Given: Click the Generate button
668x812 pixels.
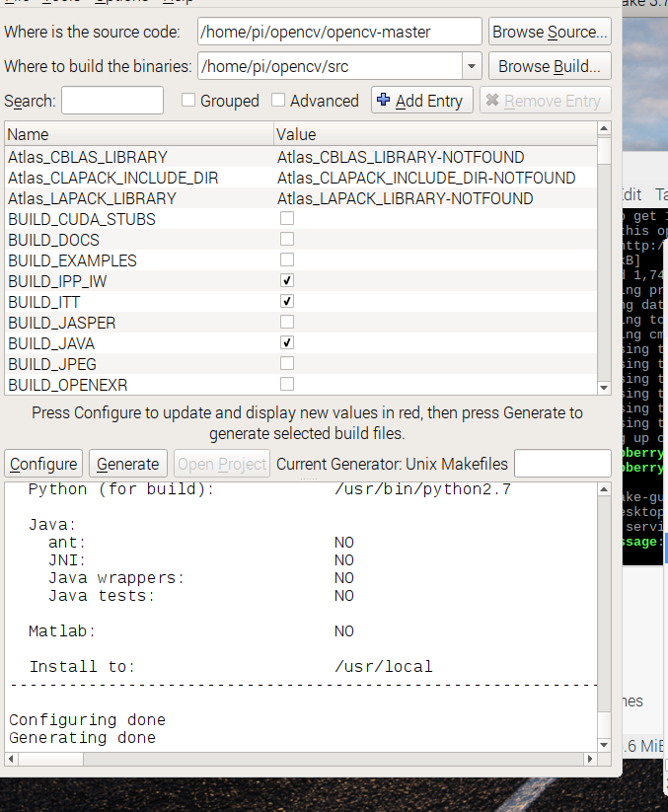Looking at the screenshot, I should click(128, 464).
